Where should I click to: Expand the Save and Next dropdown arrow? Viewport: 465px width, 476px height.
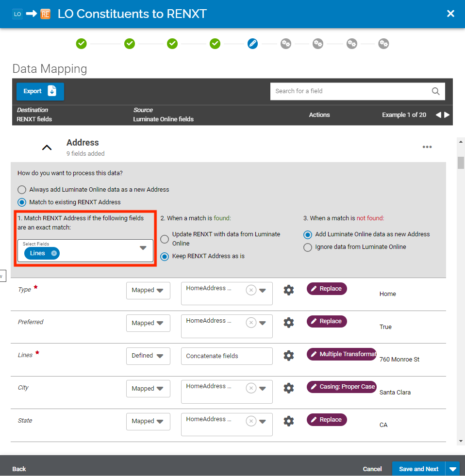pyautogui.click(x=453, y=469)
